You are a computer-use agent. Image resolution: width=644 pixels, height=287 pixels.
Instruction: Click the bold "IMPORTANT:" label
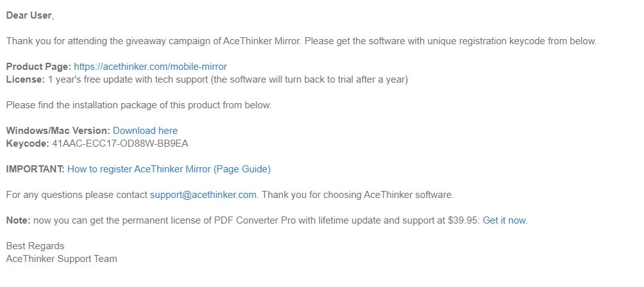(35, 169)
